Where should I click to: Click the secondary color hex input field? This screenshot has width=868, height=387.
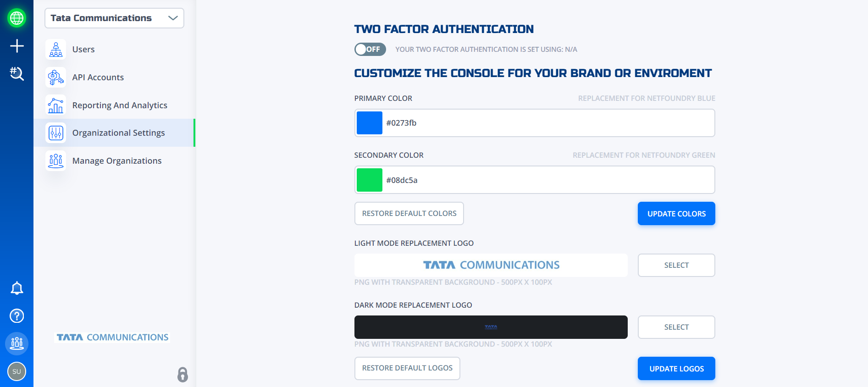tap(535, 180)
